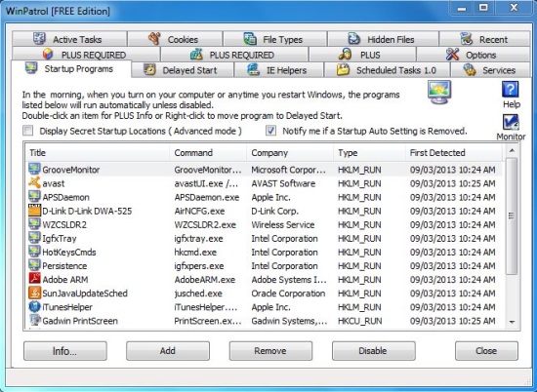Click the Cookies tab icon

(154, 39)
